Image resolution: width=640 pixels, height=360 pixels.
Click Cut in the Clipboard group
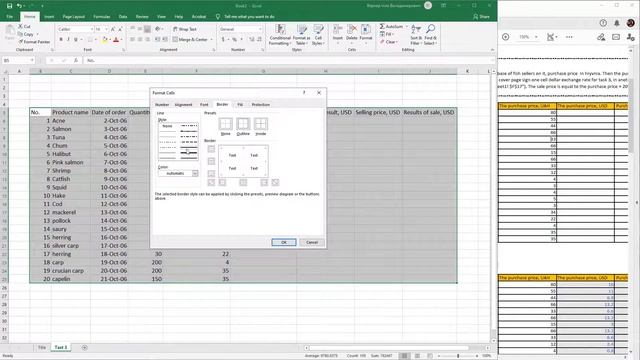(x=24, y=26)
